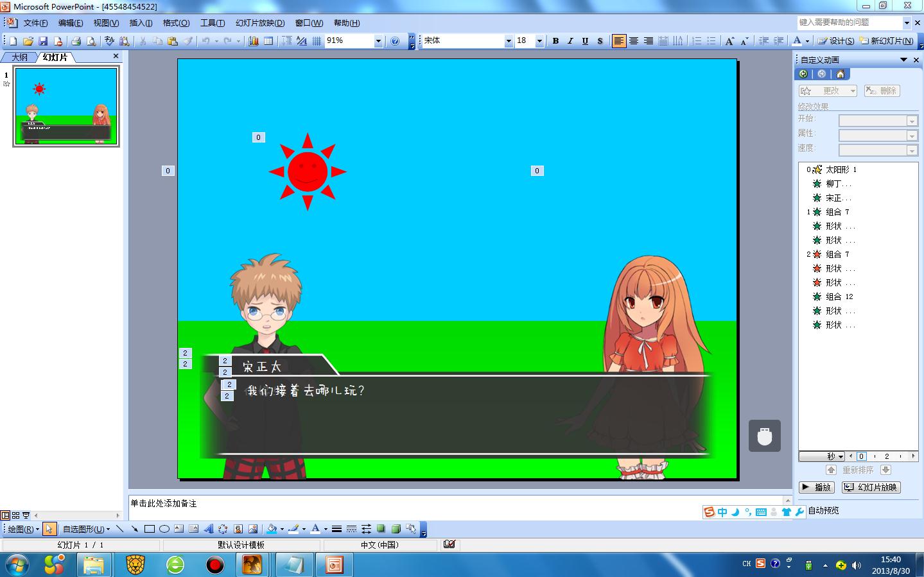Insert WordArt from the drawing toolbar
The width and height of the screenshot is (924, 577).
point(209,529)
